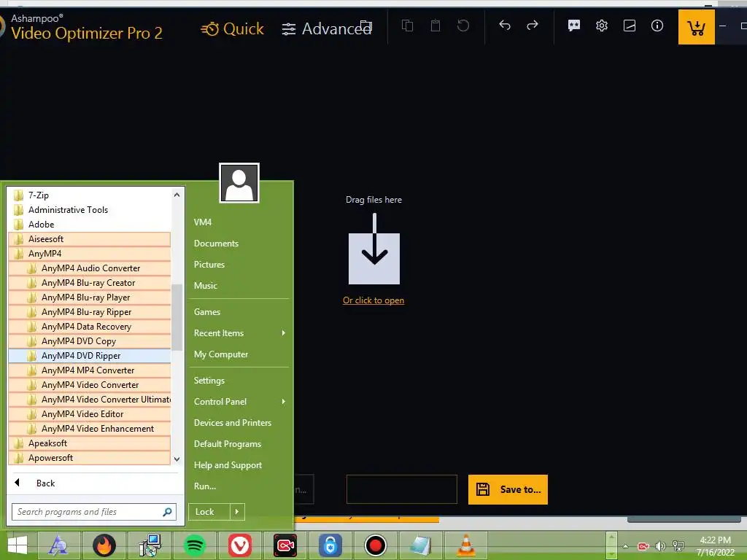Click the programs list scroll up arrow
Screen dimensions: 747x560
click(177, 195)
